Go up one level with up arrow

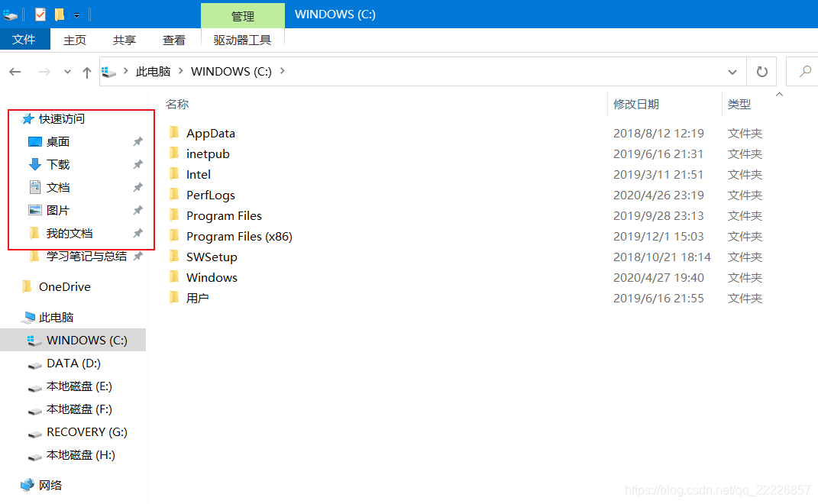86,72
